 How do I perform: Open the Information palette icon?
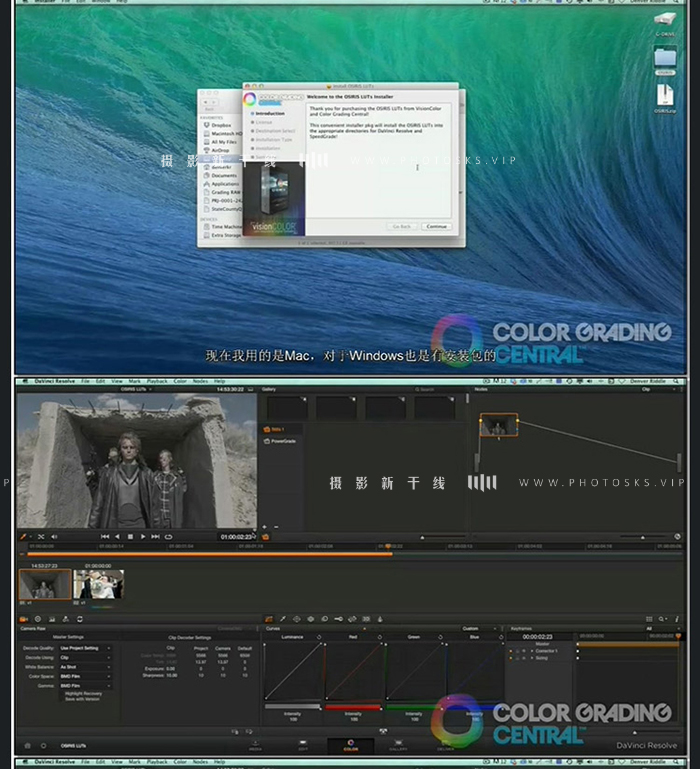677,619
